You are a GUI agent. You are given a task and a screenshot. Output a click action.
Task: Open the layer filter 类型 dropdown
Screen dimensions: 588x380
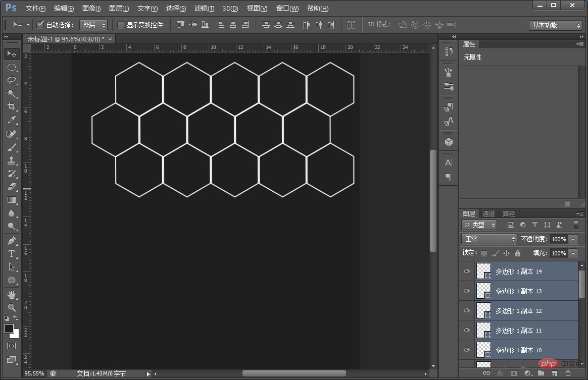[x=479, y=225]
